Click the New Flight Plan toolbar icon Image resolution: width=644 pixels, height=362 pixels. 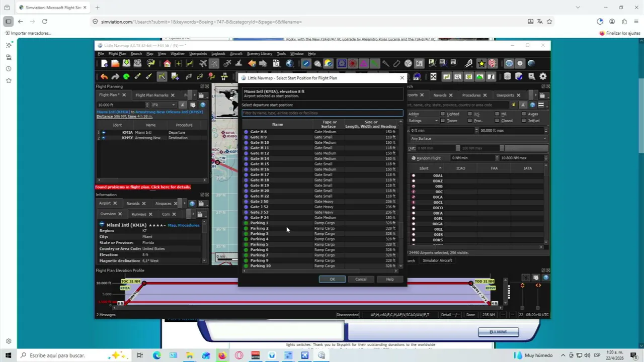click(x=104, y=63)
